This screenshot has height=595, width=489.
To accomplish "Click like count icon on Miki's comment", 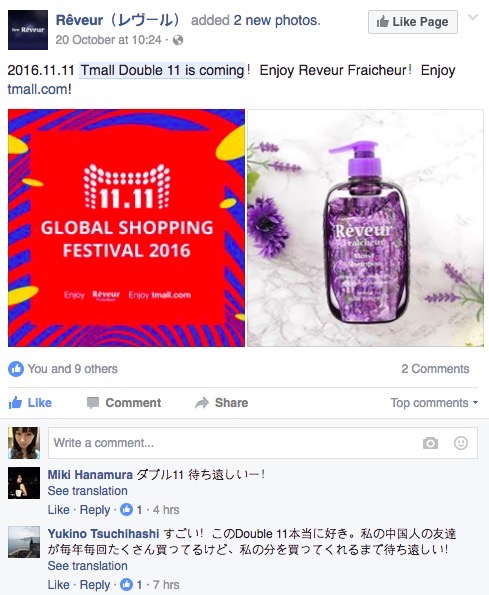I will (x=126, y=510).
